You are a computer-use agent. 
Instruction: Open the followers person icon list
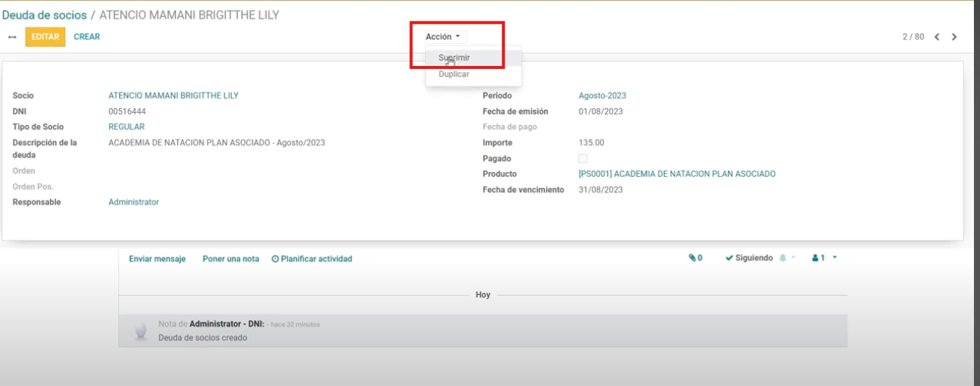[x=816, y=258]
